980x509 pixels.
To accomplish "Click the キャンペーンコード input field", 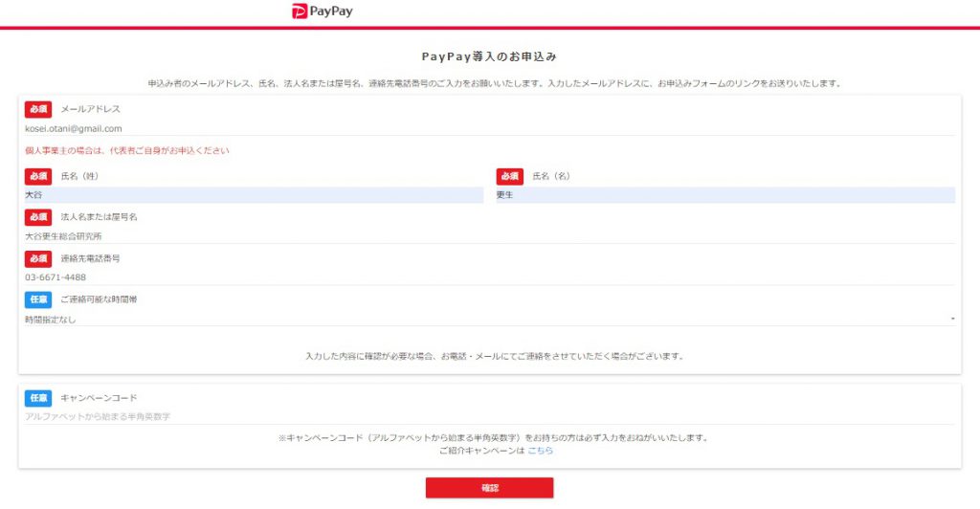I will 489,416.
